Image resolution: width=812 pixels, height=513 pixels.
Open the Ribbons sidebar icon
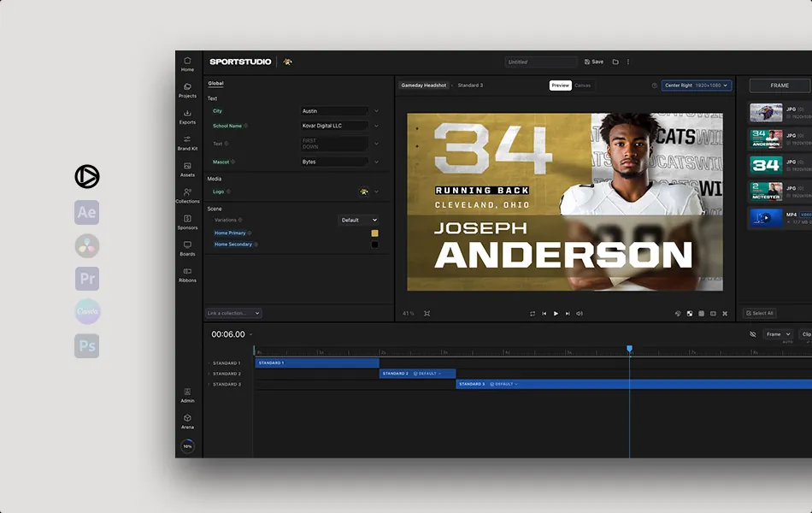[x=187, y=274]
